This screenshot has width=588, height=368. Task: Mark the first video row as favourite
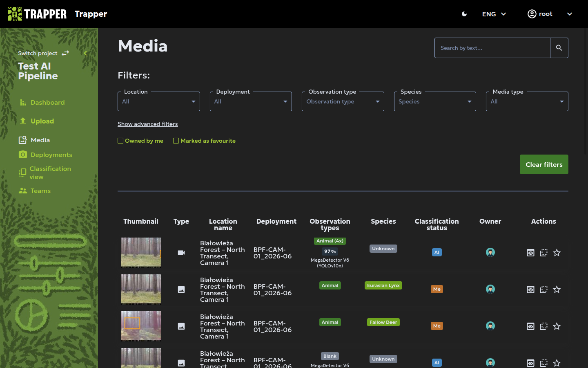coord(557,253)
